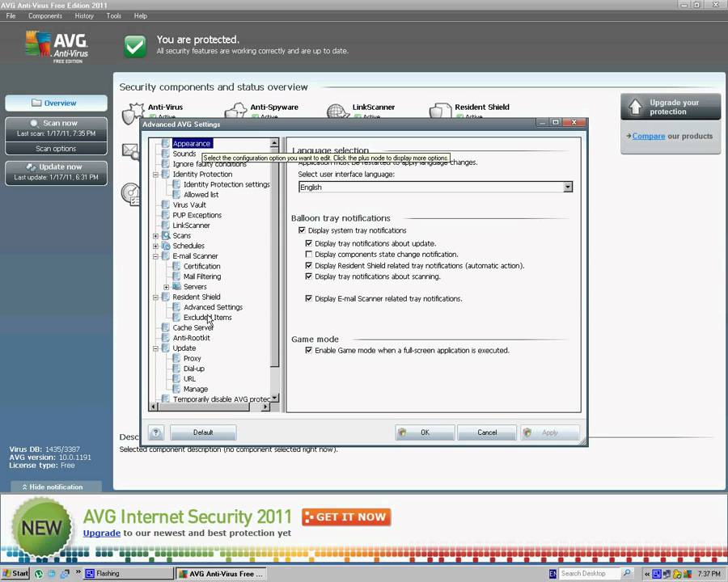Open the Tools menu

pos(114,16)
